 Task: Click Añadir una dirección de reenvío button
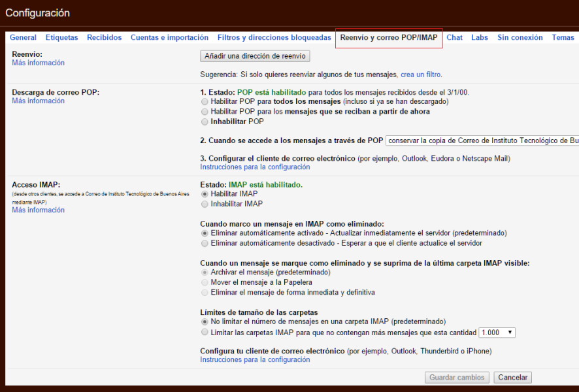[255, 56]
